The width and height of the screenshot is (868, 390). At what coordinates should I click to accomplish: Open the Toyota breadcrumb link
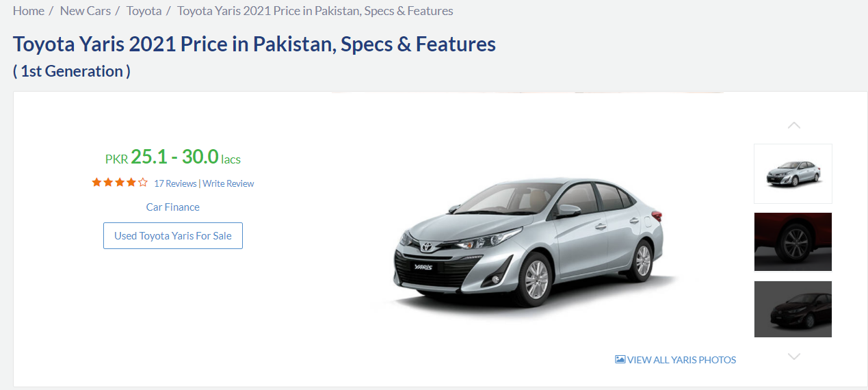coord(144,11)
